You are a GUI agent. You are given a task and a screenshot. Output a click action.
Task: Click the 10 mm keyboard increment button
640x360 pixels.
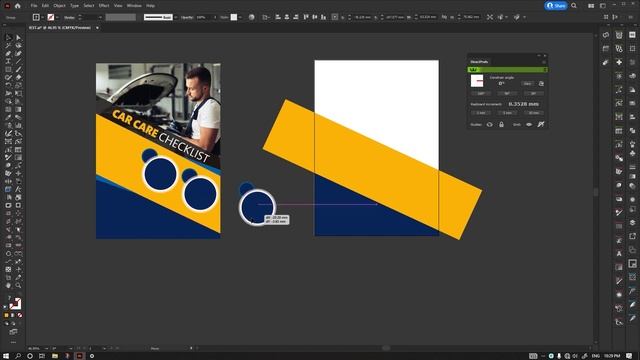tap(533, 113)
